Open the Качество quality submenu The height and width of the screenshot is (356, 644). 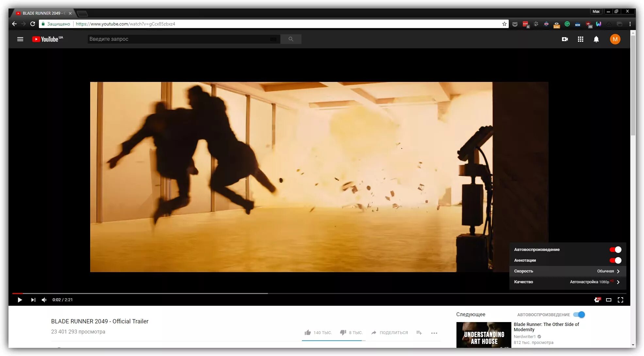click(568, 282)
